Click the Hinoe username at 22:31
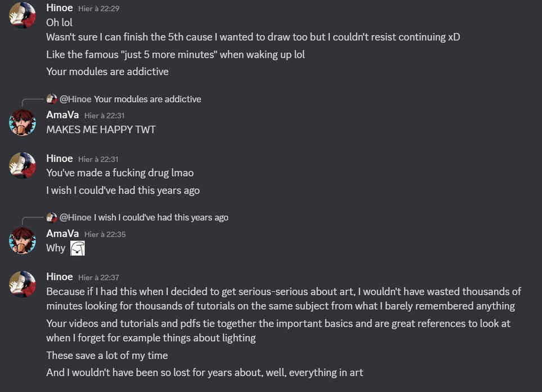Image resolution: width=542 pixels, height=392 pixels. tap(60, 159)
